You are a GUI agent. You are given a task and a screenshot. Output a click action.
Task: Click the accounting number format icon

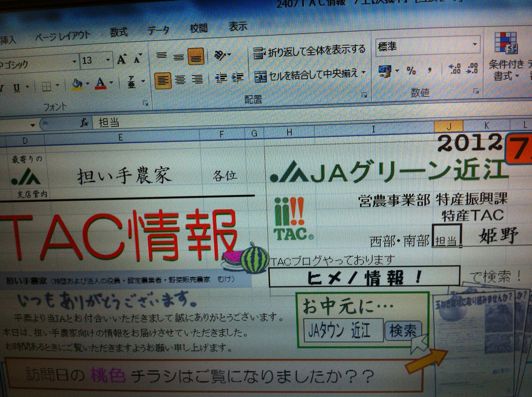pos(386,71)
